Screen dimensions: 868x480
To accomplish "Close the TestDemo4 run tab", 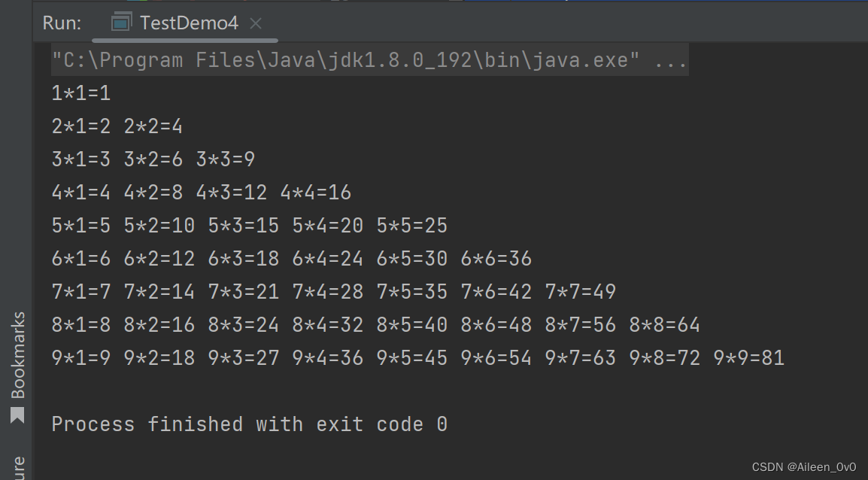I will coord(255,23).
